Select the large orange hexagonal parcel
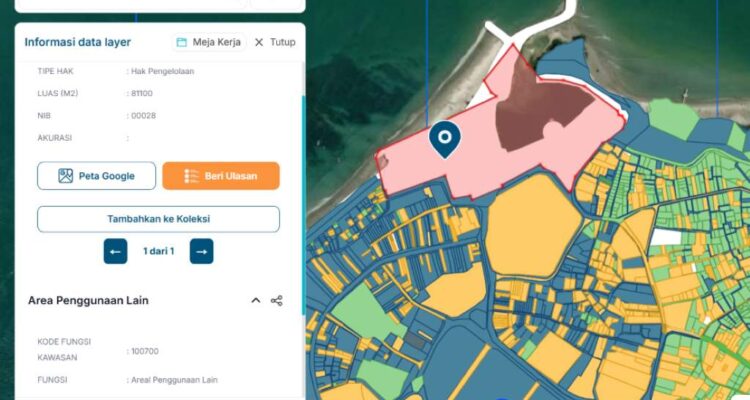 click(533, 225)
